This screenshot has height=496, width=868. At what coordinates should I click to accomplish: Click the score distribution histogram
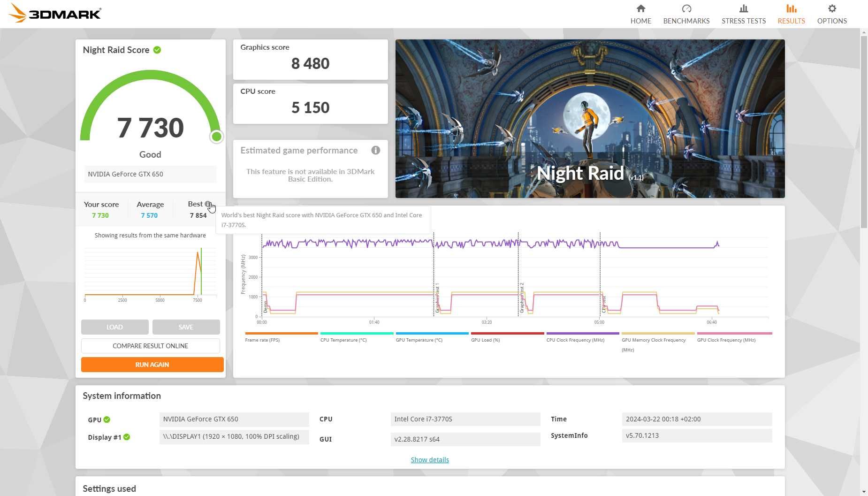[x=150, y=275]
